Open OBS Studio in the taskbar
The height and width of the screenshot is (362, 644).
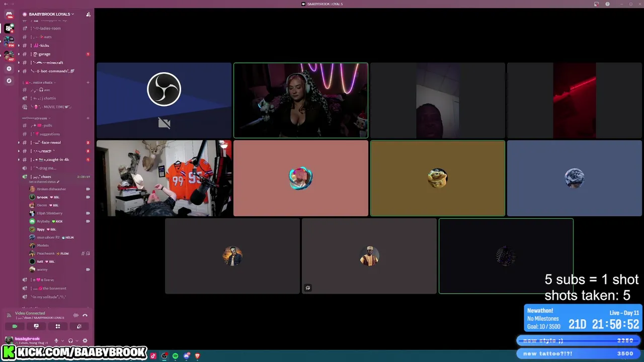(x=164, y=356)
